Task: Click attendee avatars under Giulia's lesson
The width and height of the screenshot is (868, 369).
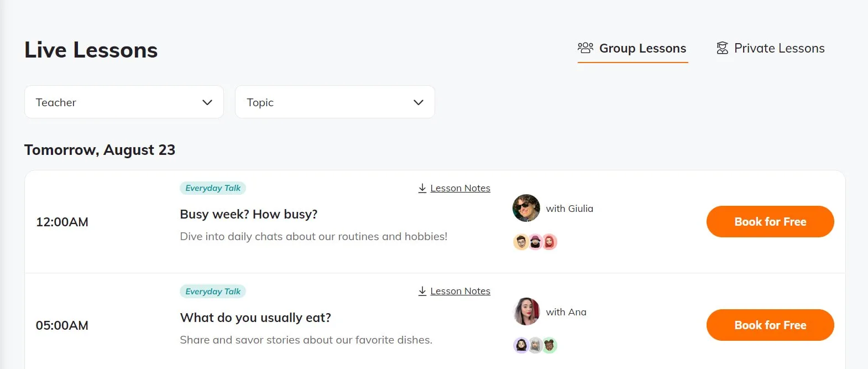Action: [535, 242]
